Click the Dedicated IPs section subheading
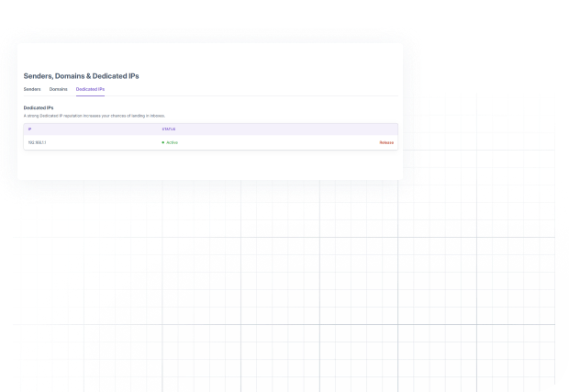This screenshot has height=392, width=569. click(39, 107)
